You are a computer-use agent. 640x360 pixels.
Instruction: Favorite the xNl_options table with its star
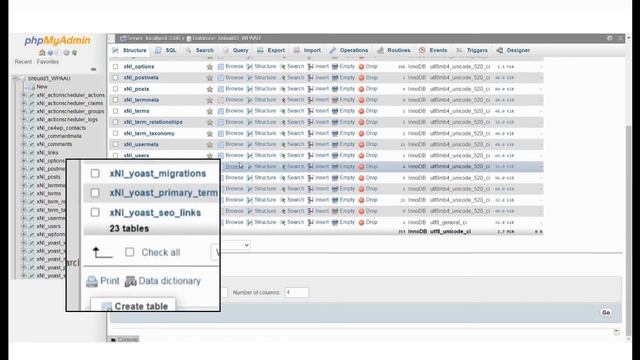point(210,67)
